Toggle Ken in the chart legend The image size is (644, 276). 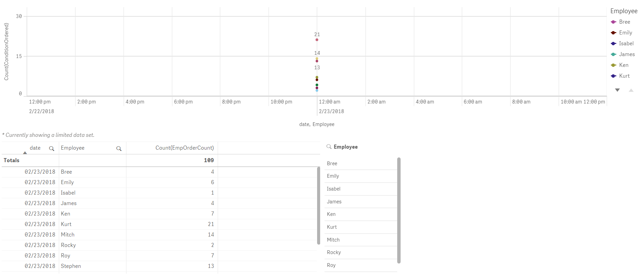coord(620,65)
